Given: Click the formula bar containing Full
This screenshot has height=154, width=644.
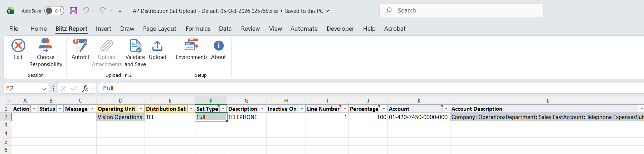Looking at the screenshot, I should (x=371, y=88).
